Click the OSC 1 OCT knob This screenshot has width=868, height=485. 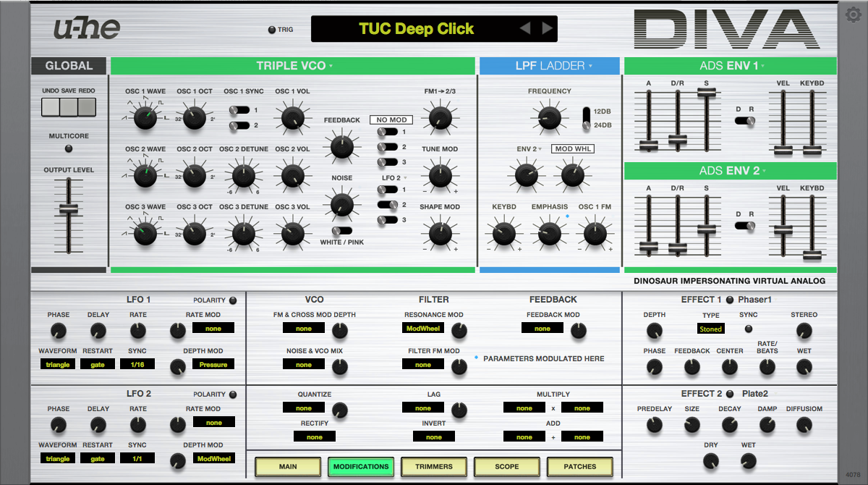click(x=194, y=117)
